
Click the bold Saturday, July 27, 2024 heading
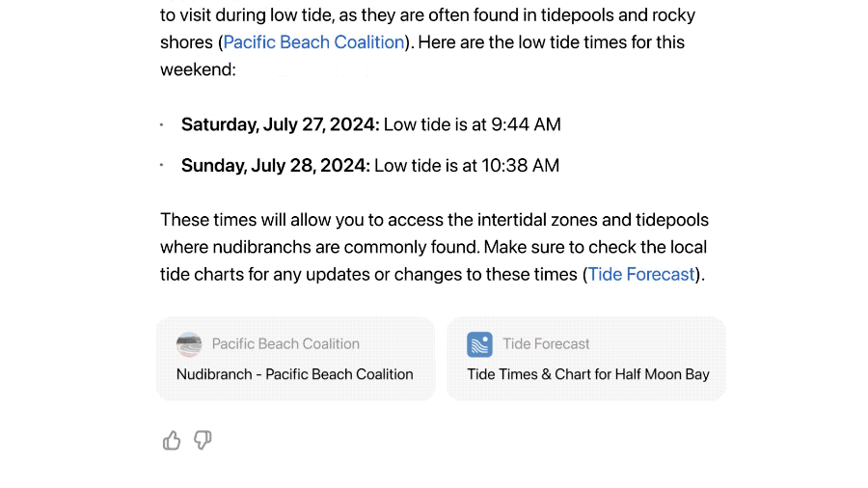coord(280,124)
